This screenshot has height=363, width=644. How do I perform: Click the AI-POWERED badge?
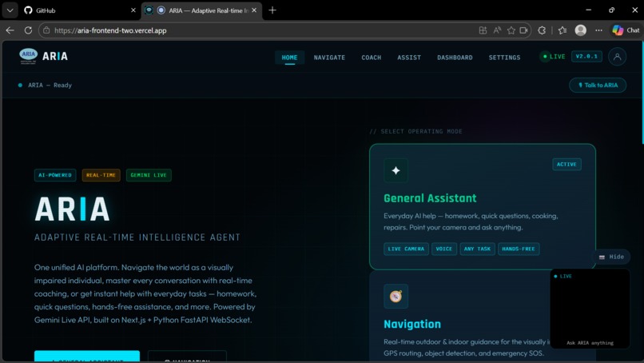coord(55,175)
